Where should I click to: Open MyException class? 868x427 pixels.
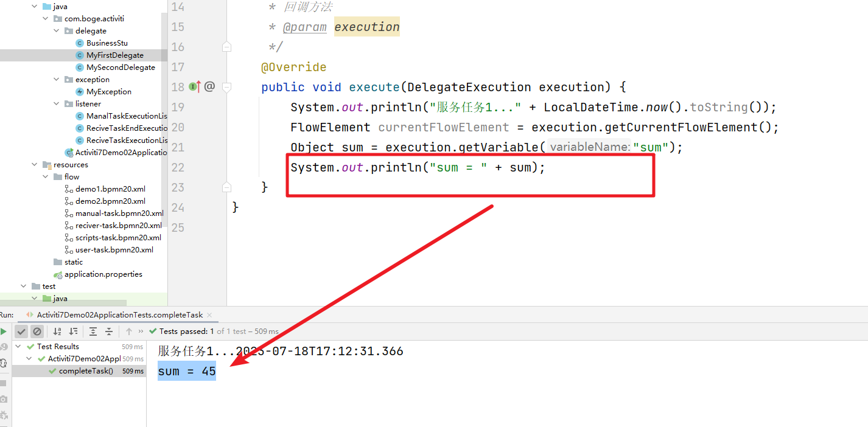pos(109,92)
